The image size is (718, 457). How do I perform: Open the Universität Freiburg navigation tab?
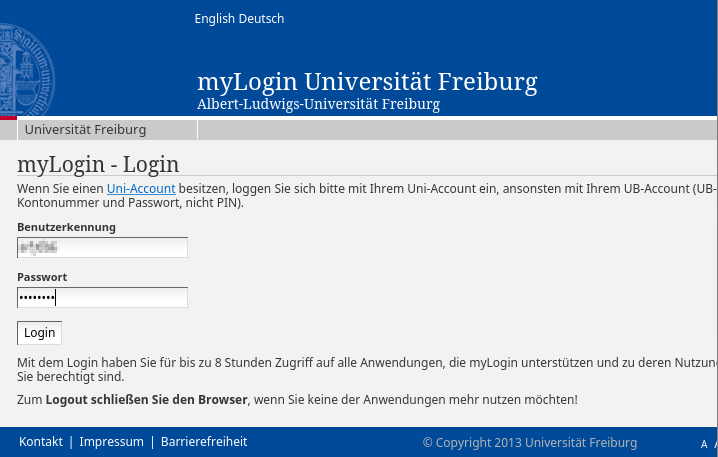click(86, 130)
